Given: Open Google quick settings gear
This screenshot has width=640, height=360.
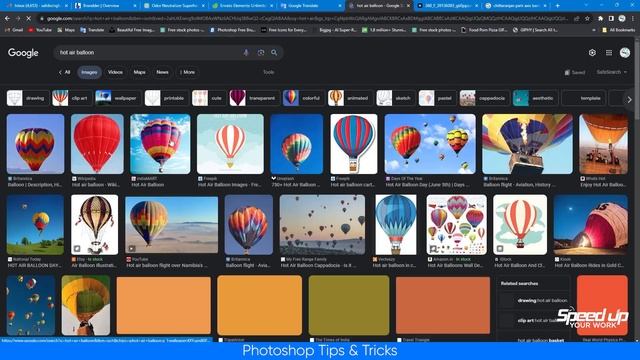Looking at the screenshot, I should coord(592,53).
